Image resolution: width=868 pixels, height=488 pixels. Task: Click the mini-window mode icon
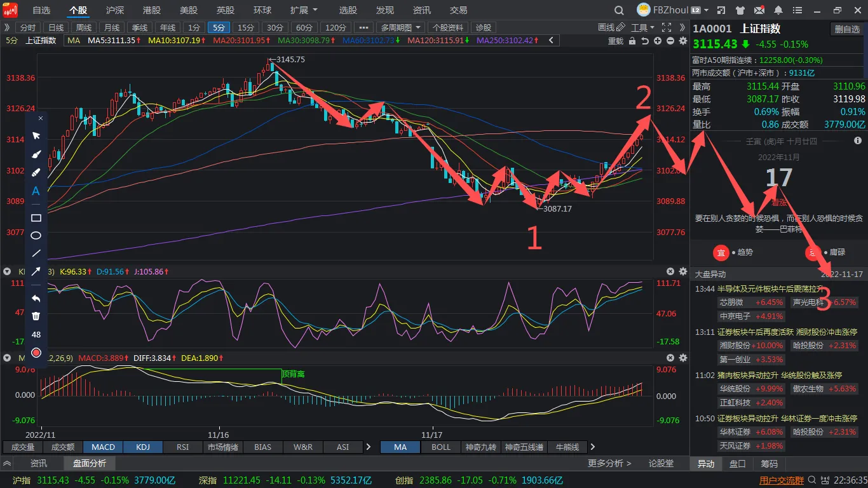[720, 10]
